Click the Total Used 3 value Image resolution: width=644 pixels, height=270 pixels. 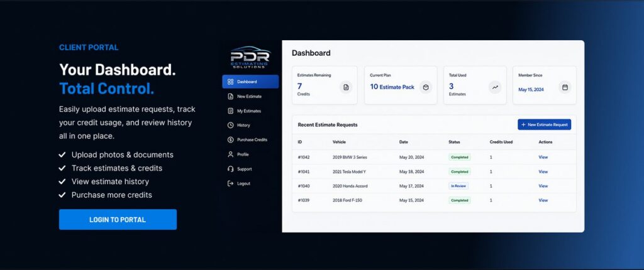coord(452,86)
